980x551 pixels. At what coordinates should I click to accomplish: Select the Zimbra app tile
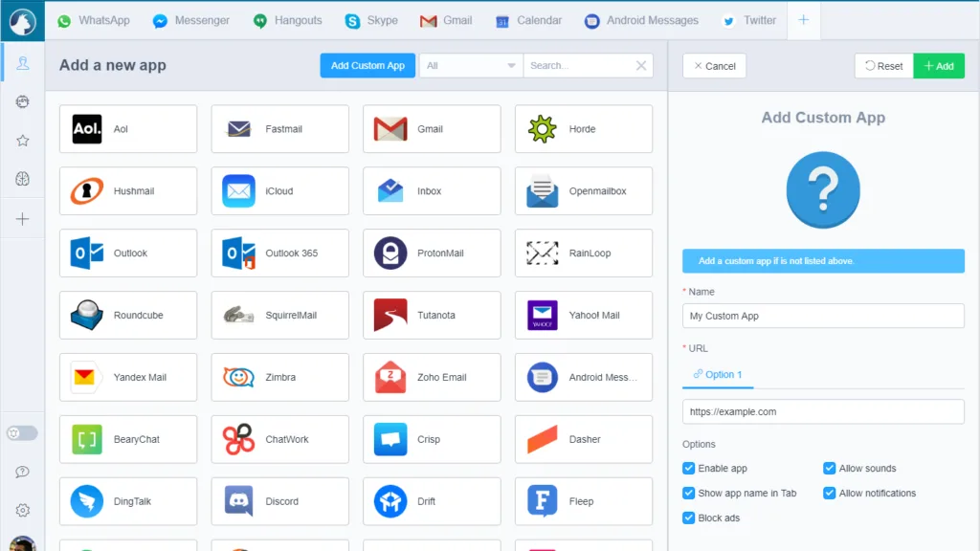280,377
